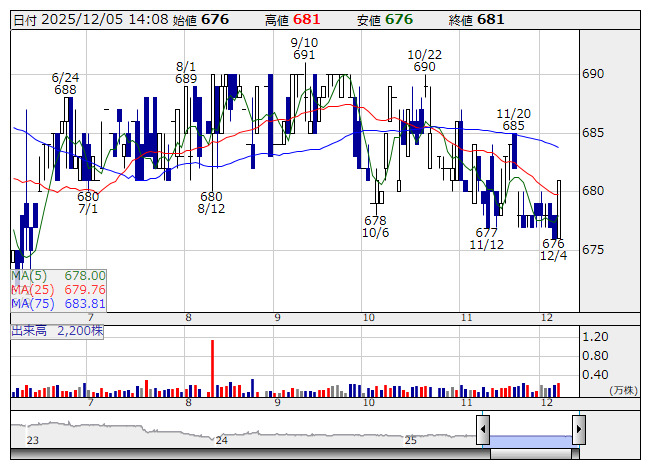This screenshot has height=470, width=653.
Task: Click the (万株) volume unit label
Action: coord(623,390)
